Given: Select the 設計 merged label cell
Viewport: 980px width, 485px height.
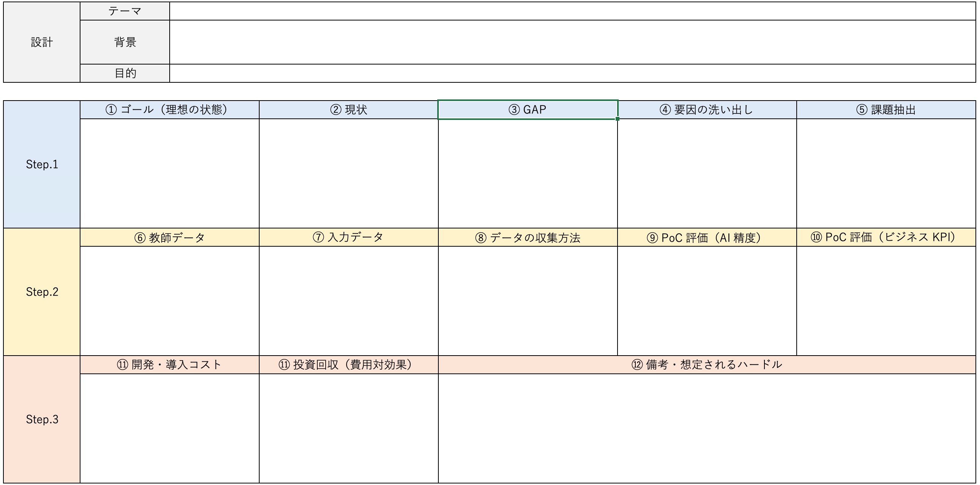Looking at the screenshot, I should pyautogui.click(x=41, y=42).
